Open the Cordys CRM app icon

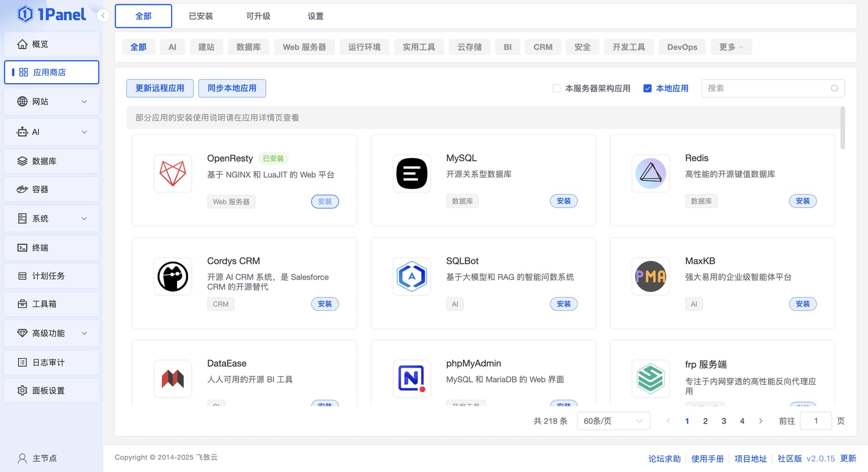click(173, 276)
